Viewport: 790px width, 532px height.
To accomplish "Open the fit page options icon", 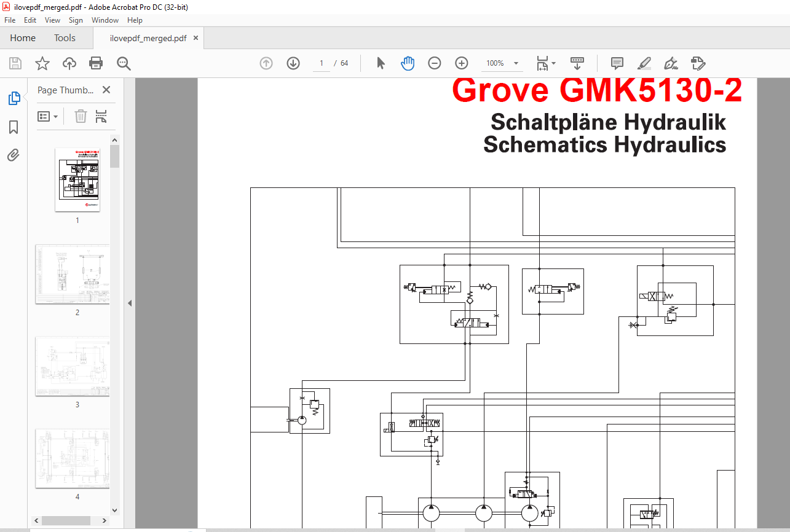I will [542, 63].
